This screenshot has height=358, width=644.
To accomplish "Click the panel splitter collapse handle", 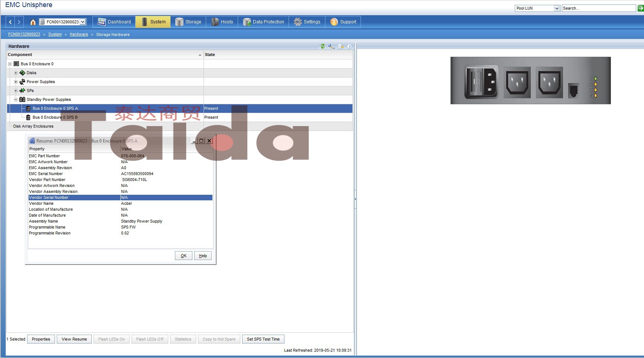I will [355, 199].
